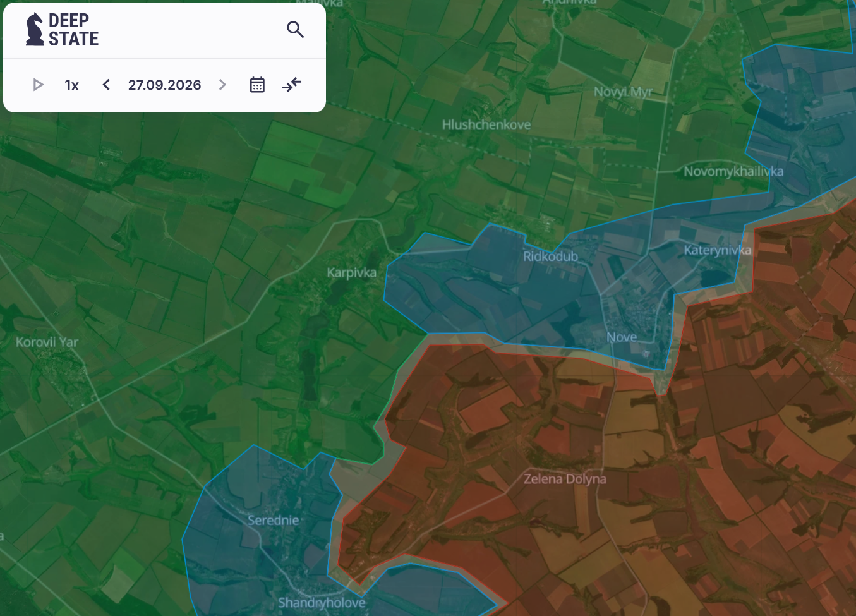Click the Karpivka settlement label
Screen dimensions: 856x616
pyautogui.click(x=352, y=273)
